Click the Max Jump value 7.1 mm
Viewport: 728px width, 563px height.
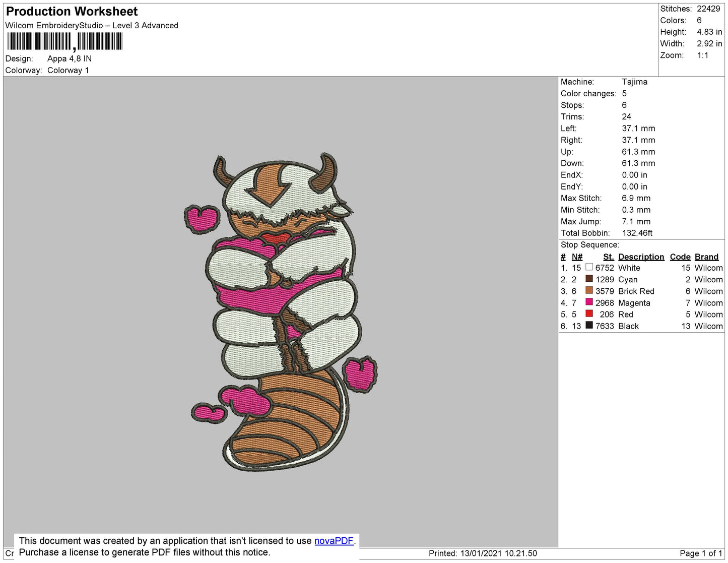636,221
